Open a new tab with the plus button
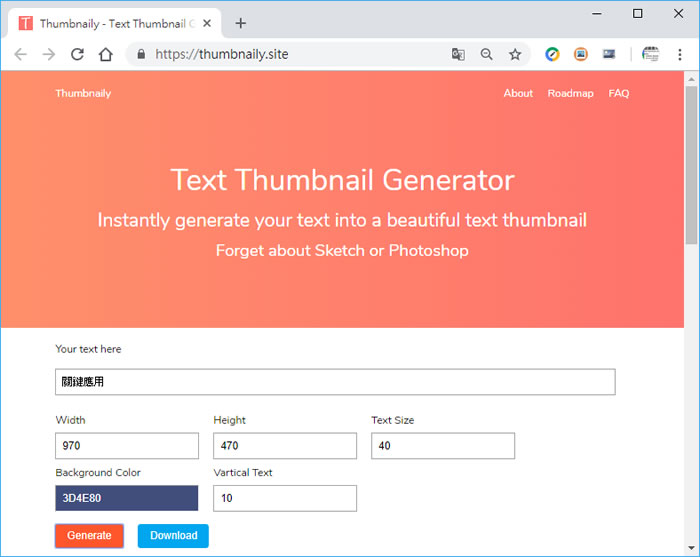This screenshot has width=700, height=557. click(240, 23)
